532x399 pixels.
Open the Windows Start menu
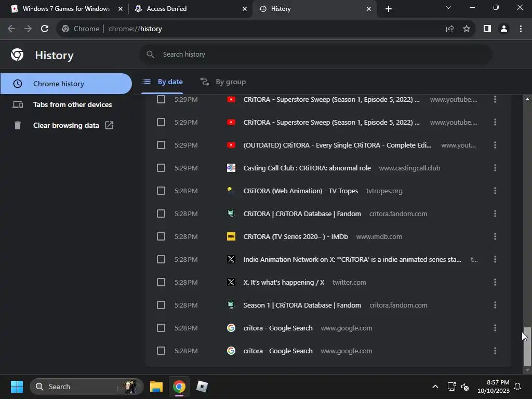pyautogui.click(x=17, y=387)
